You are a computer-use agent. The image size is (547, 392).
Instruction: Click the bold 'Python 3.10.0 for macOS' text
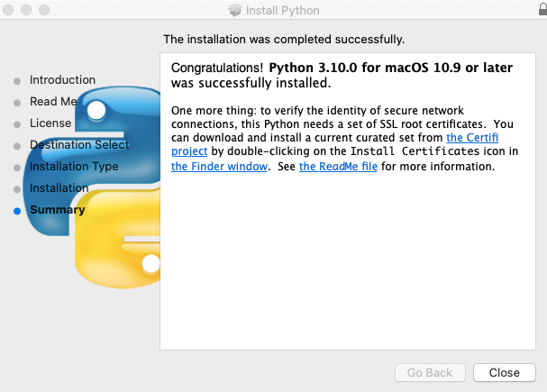(x=349, y=68)
